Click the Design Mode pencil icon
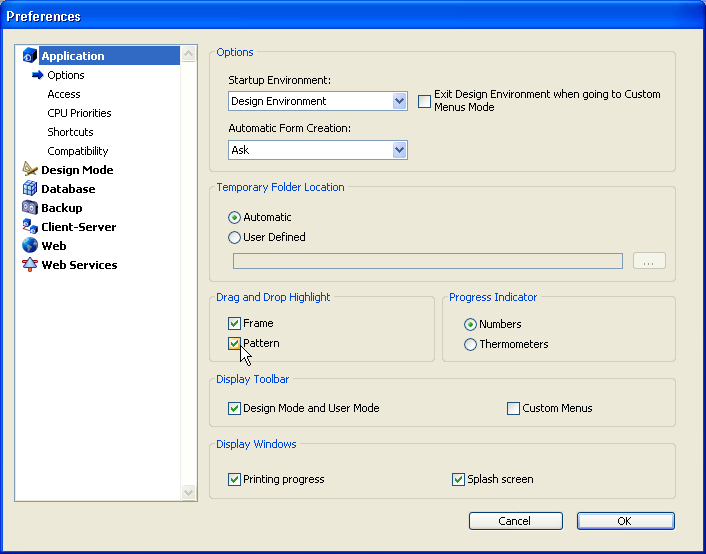Image resolution: width=706 pixels, height=554 pixels. (x=29, y=170)
